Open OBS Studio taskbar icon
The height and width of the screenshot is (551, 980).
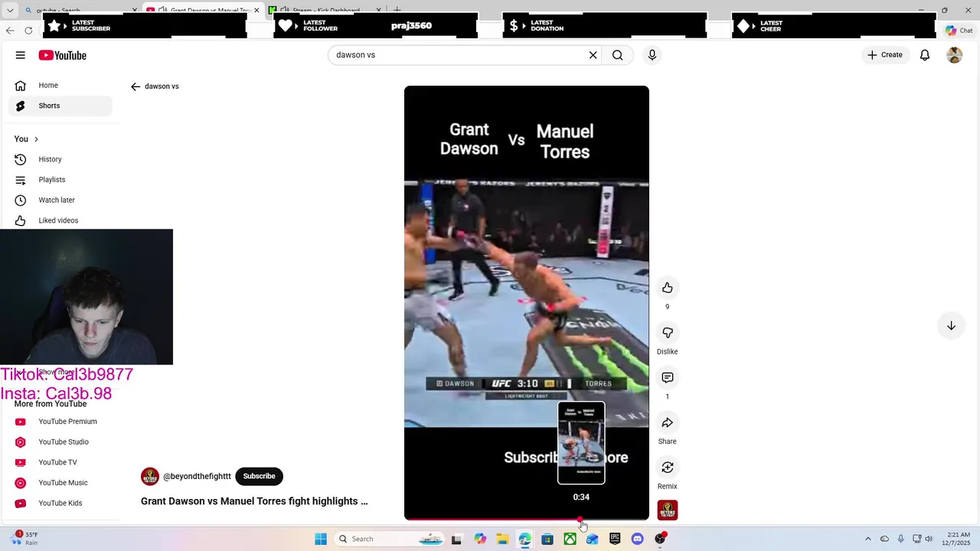click(x=660, y=539)
